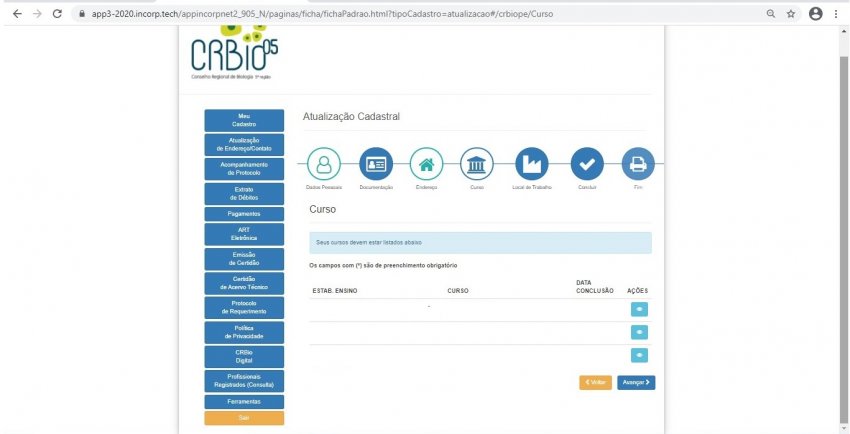
Task: Open Chrome three-dot menu
Action: tap(836, 14)
